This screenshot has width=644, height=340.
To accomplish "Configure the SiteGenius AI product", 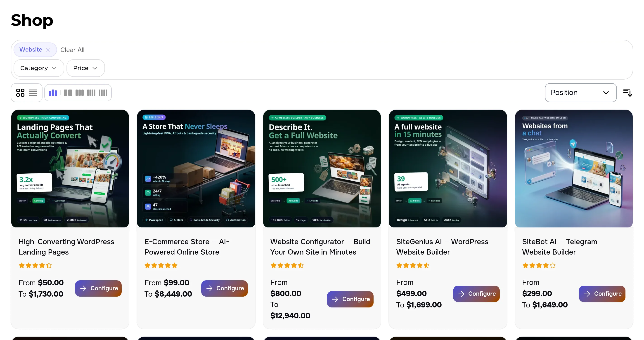I will click(x=476, y=294).
